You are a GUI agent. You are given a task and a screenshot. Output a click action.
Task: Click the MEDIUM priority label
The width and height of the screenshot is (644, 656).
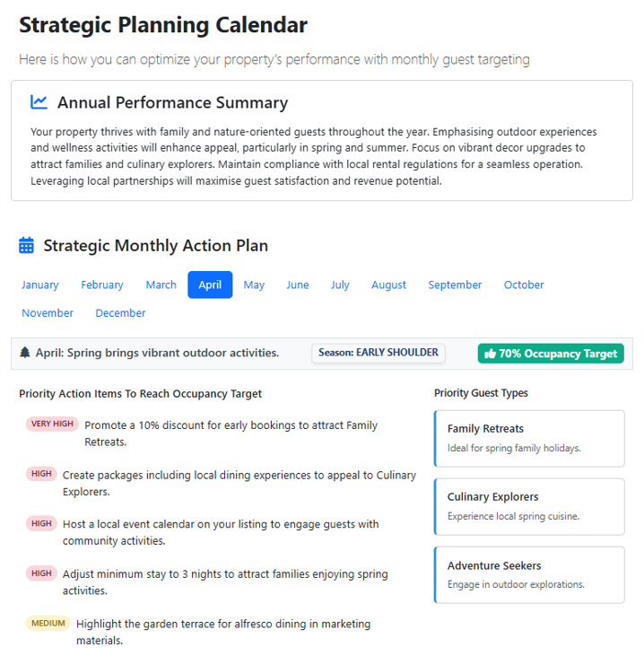(48, 624)
